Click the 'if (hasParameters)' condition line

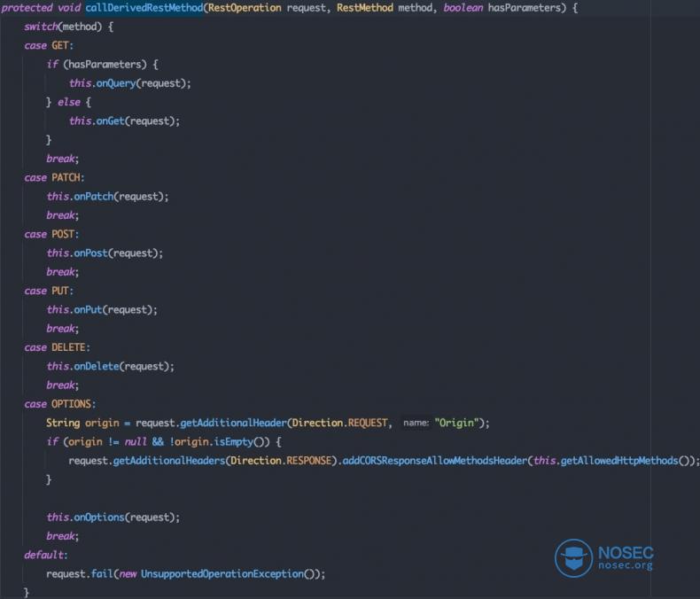(x=102, y=65)
